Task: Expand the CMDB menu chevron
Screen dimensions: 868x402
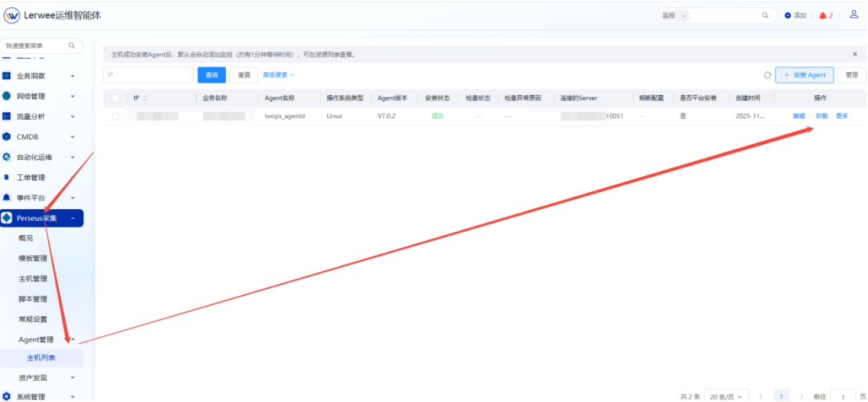Action: pos(72,136)
